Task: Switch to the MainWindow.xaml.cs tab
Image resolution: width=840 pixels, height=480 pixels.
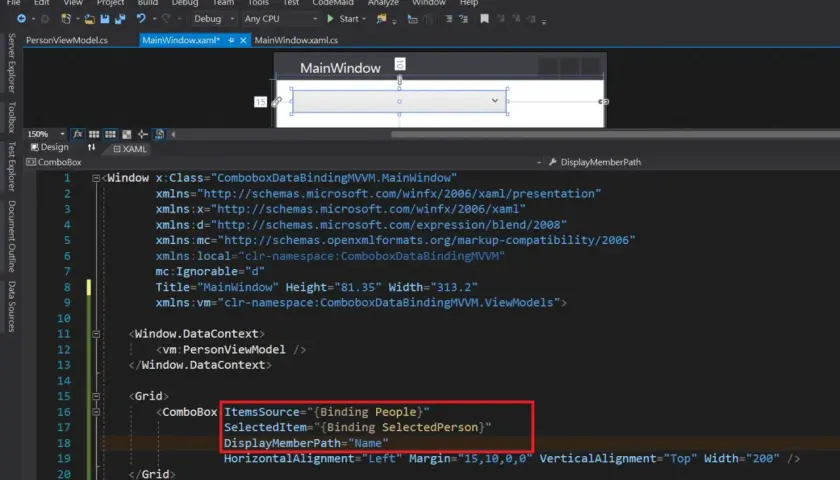Action: (x=296, y=40)
